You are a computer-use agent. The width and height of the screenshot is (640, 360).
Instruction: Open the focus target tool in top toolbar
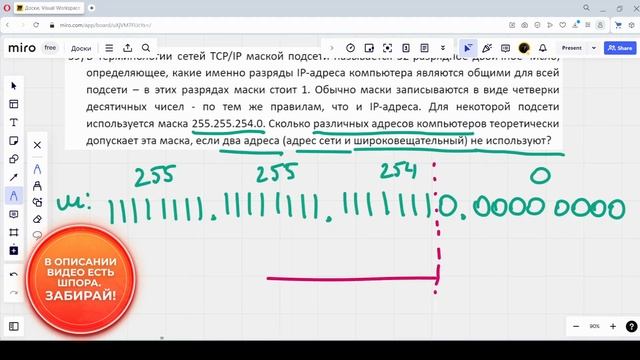pos(387,48)
